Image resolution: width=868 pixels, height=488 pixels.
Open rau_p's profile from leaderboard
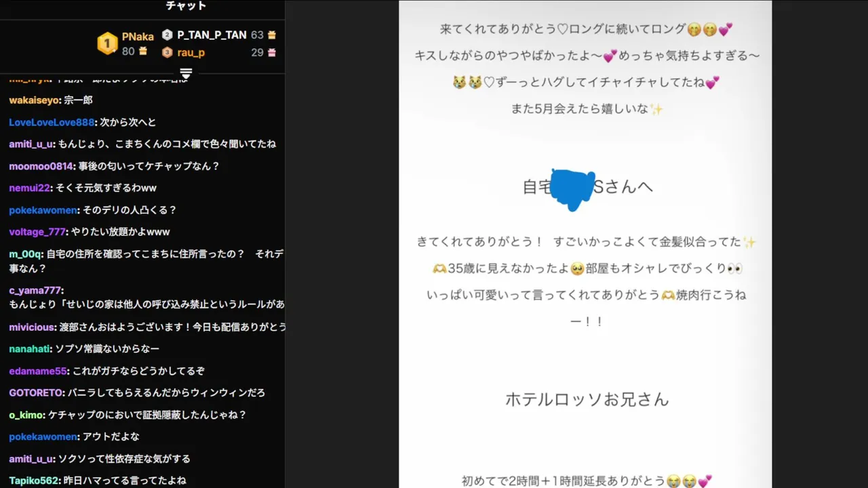click(x=191, y=52)
